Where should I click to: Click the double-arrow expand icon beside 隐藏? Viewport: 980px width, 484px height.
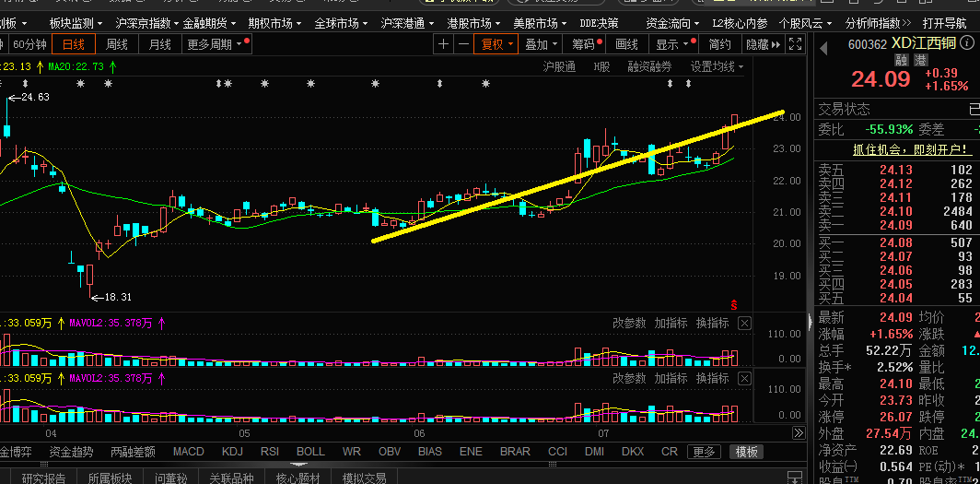[x=776, y=44]
